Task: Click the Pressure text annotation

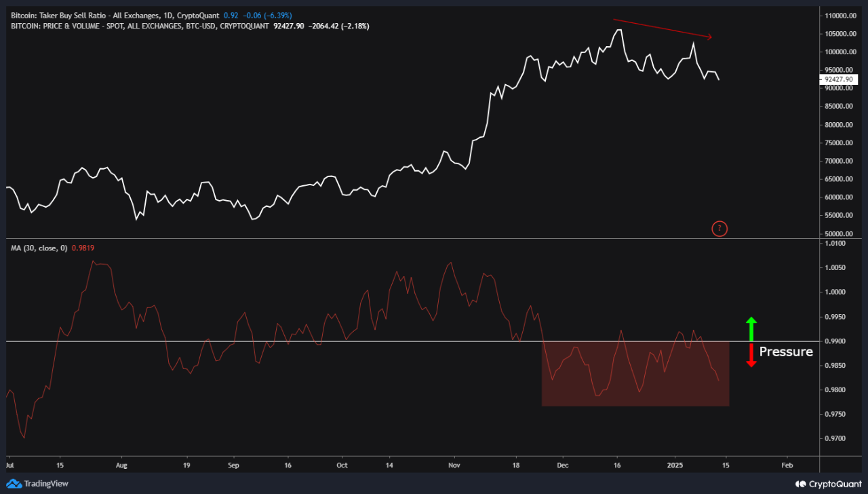Action: pyautogui.click(x=786, y=351)
